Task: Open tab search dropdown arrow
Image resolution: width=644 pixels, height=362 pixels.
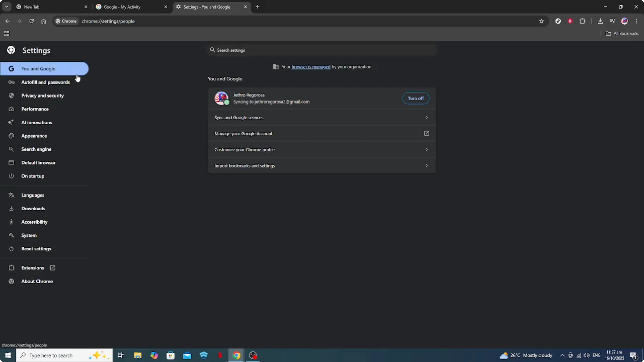Action: [x=7, y=7]
